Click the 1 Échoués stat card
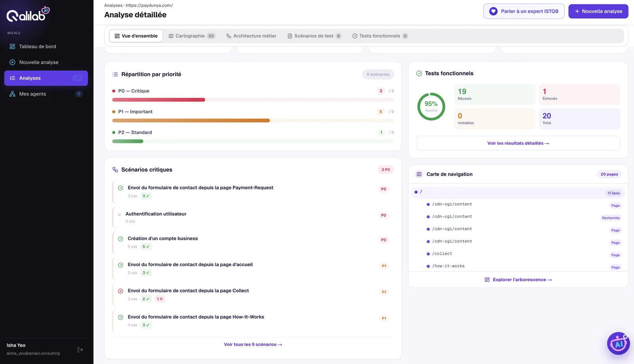Screen dimensions: 634x364 click(579, 94)
